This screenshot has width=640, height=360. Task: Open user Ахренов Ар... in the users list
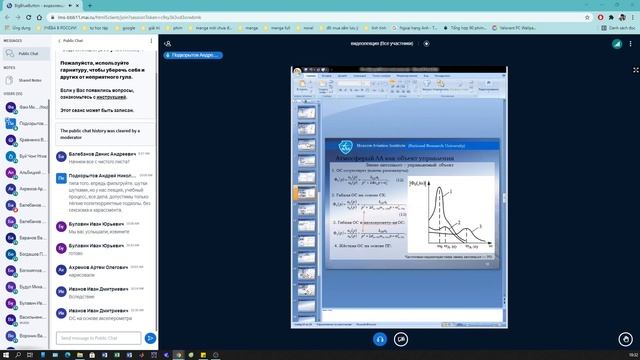click(26, 189)
